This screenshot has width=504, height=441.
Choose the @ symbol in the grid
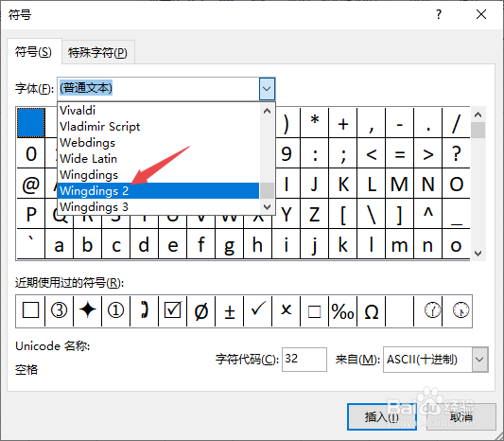click(31, 184)
